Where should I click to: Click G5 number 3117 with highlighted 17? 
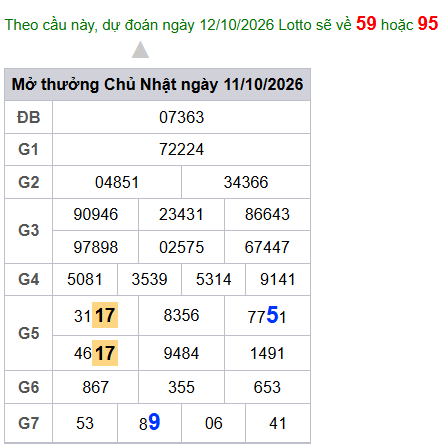tap(96, 315)
